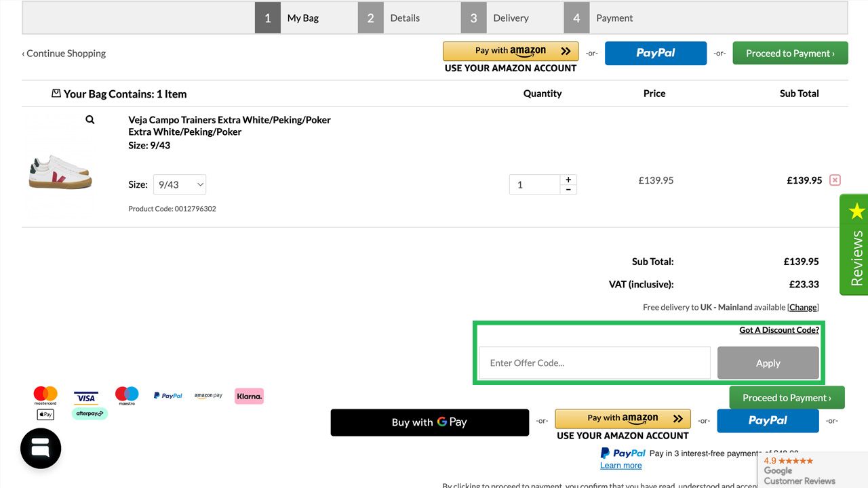This screenshot has width=868, height=488.
Task: Click the Visa payment icon
Action: coord(85,397)
